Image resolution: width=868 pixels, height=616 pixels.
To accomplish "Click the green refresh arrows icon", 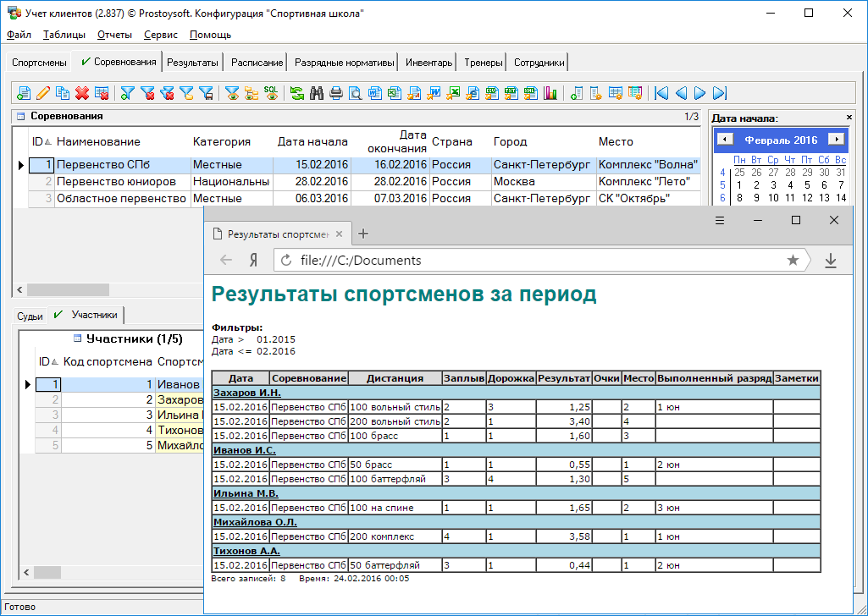I will [297, 93].
